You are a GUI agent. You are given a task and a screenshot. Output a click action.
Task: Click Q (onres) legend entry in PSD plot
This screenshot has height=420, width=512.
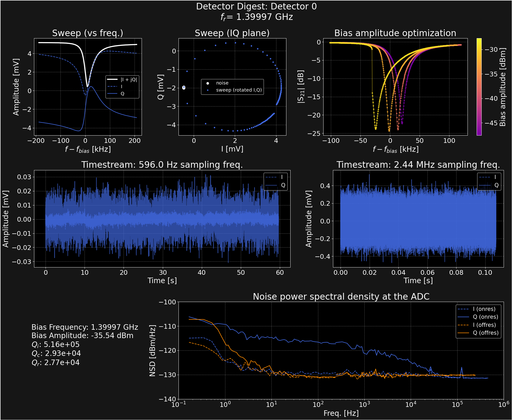[x=485, y=317]
